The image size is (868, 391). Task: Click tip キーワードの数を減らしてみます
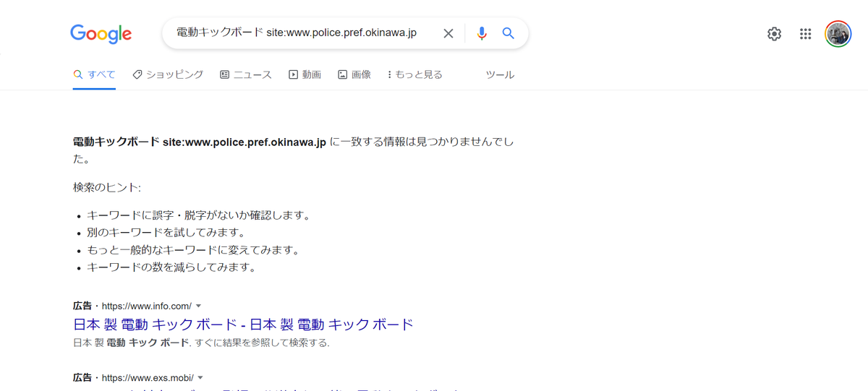pyautogui.click(x=171, y=267)
